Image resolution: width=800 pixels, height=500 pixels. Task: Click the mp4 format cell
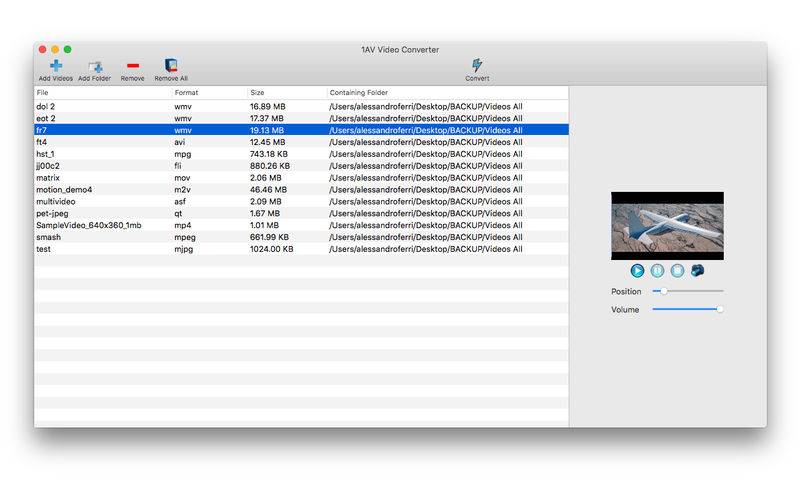pyautogui.click(x=183, y=226)
